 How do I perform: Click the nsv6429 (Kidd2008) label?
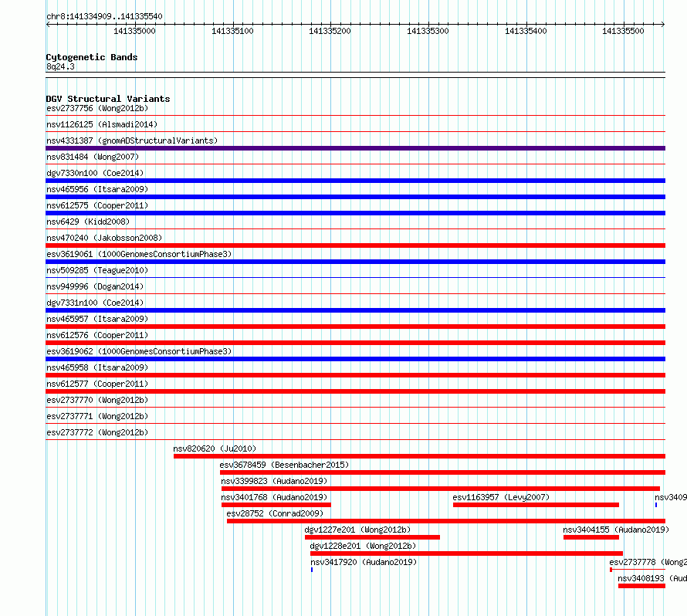click(x=88, y=222)
